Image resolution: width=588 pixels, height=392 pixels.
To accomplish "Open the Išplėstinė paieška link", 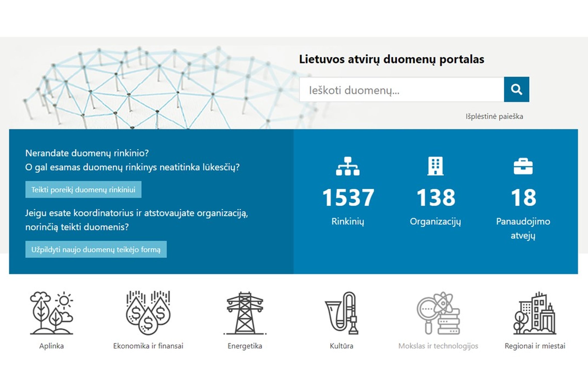I will click(x=494, y=117).
